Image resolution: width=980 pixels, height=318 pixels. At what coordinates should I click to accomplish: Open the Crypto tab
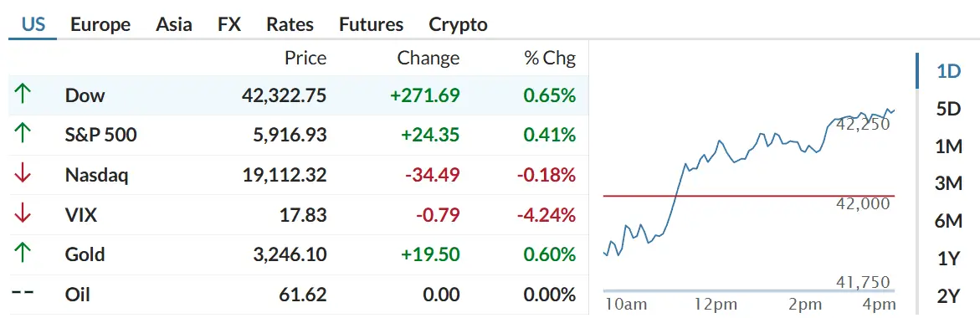(x=458, y=24)
